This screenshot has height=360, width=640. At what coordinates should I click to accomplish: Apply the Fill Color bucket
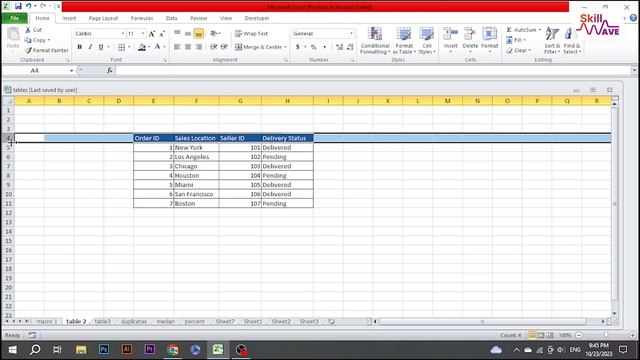click(x=142, y=47)
